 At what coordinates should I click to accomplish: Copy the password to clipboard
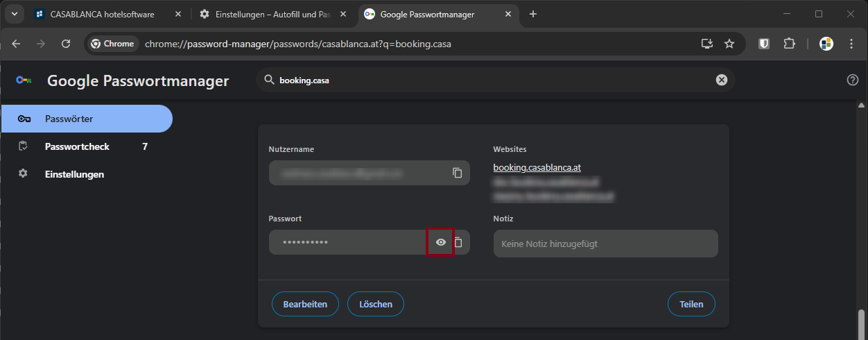458,242
